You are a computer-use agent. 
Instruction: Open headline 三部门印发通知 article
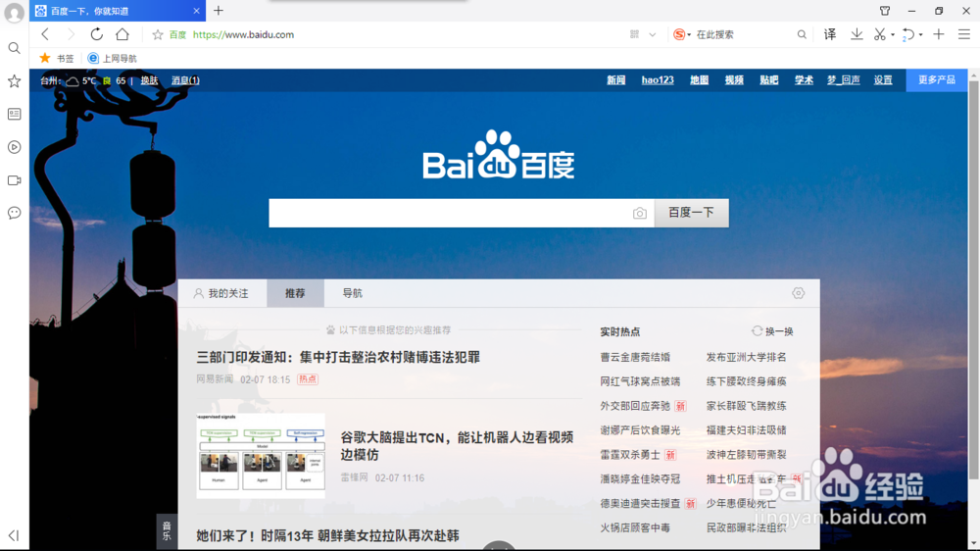click(x=338, y=357)
